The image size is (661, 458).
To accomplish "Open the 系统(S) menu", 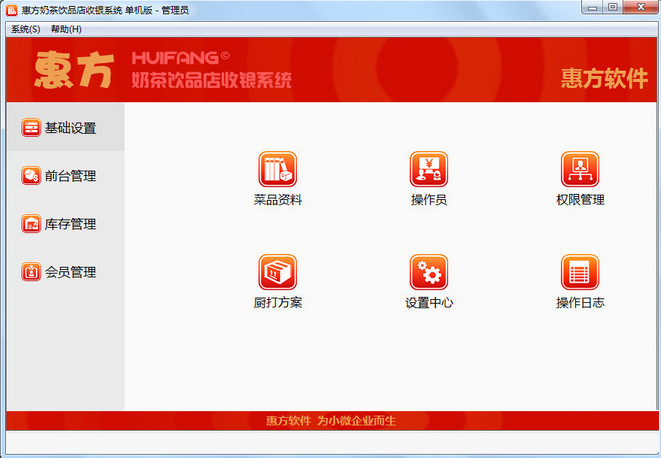I will (26, 29).
